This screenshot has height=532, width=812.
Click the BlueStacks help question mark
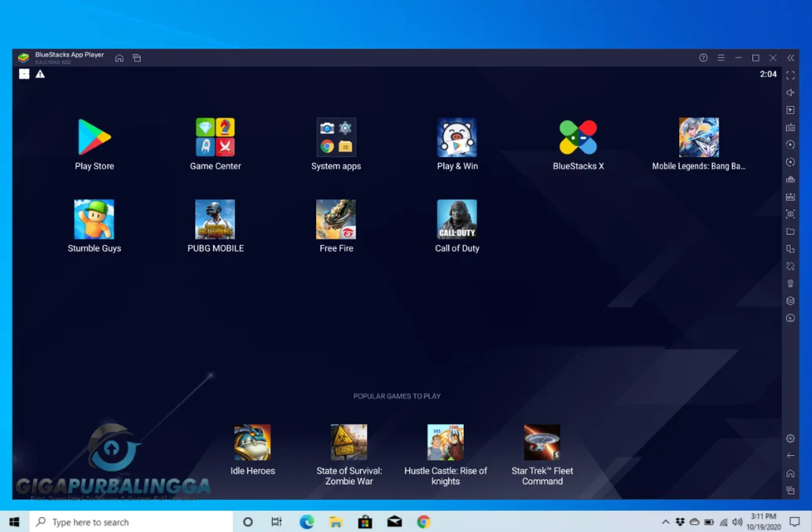(x=702, y=57)
